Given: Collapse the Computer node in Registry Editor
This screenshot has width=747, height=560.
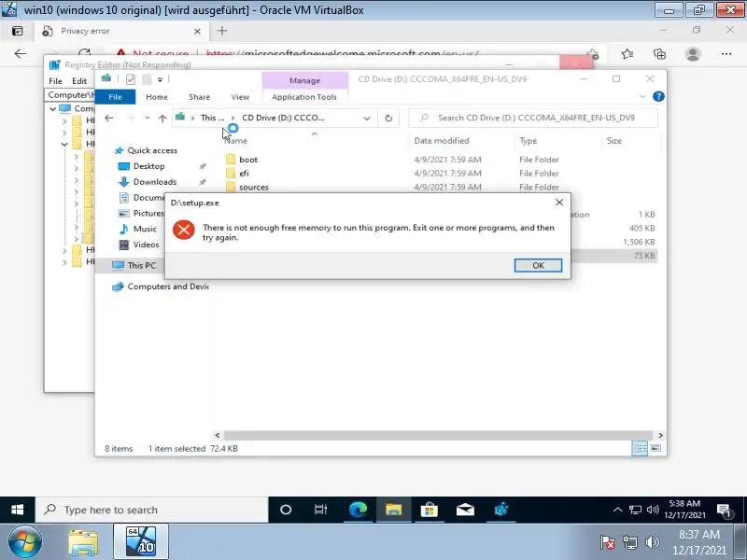Looking at the screenshot, I should [x=53, y=108].
